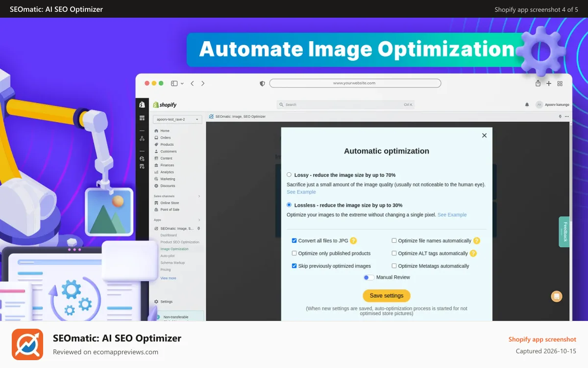This screenshot has width=588, height=368.
Task: Click the Shopify bag icon in the dark rail
Action: 142,105
